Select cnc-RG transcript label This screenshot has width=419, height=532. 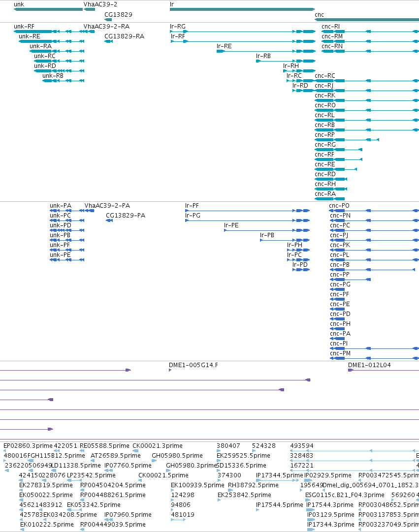(x=325, y=145)
